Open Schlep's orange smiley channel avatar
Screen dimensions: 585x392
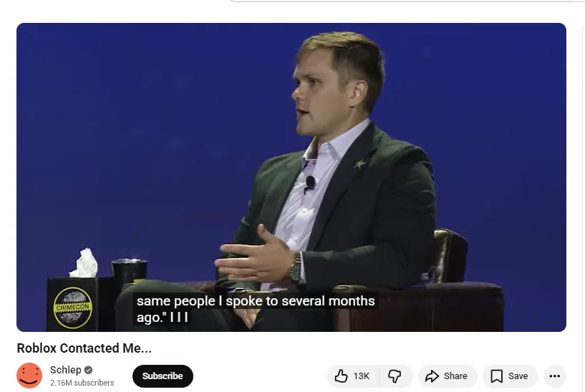pyautogui.click(x=29, y=376)
